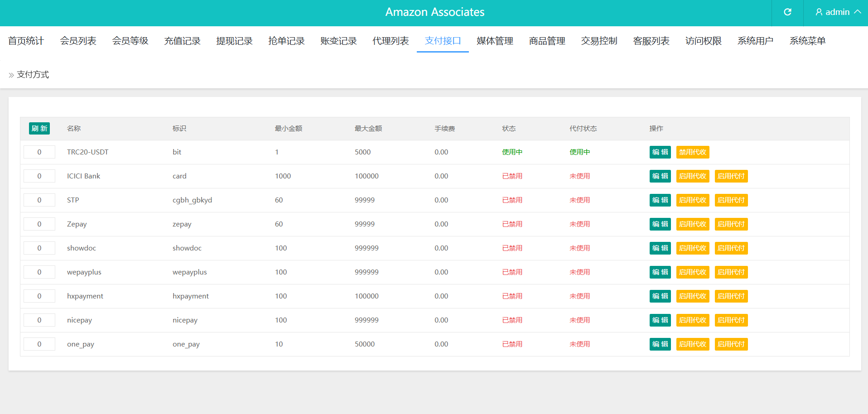
Task: Switch to the 会员列表 tab
Action: tap(78, 41)
